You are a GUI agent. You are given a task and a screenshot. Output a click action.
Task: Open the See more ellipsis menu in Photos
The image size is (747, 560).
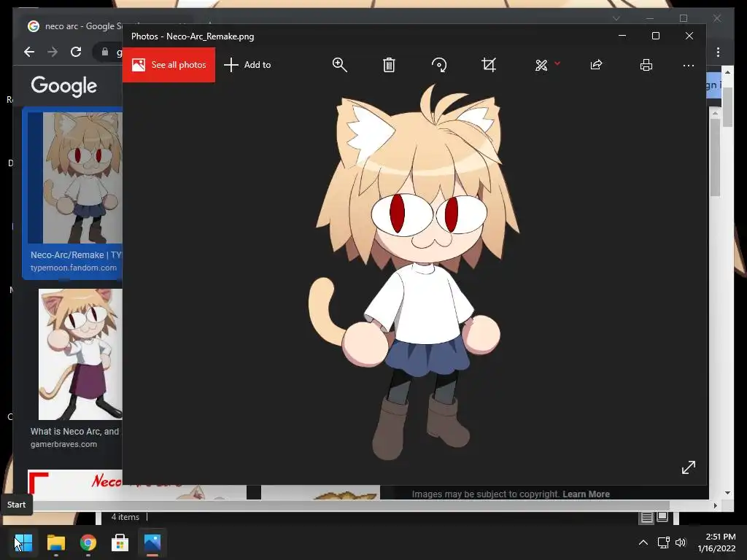coord(689,66)
